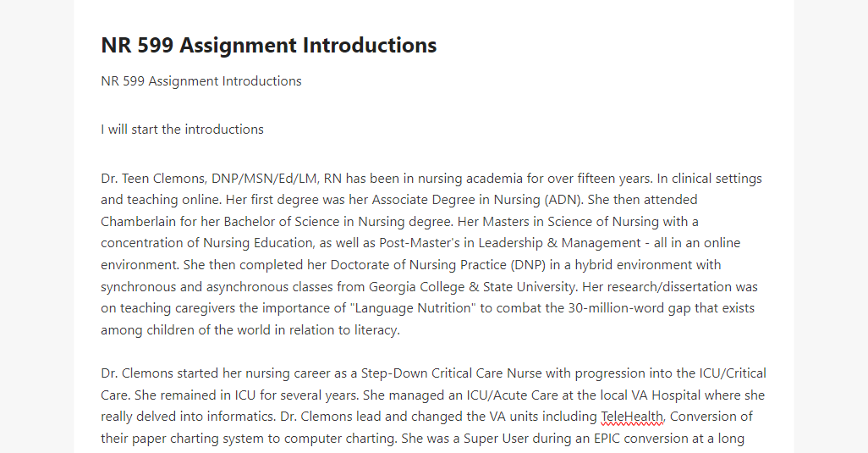Click the subtitle line under the main heading

(201, 80)
